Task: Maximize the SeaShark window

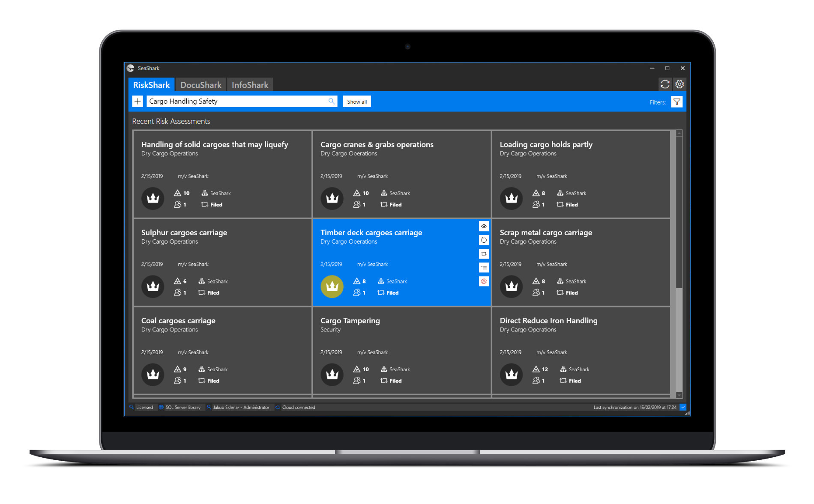Action: point(667,68)
